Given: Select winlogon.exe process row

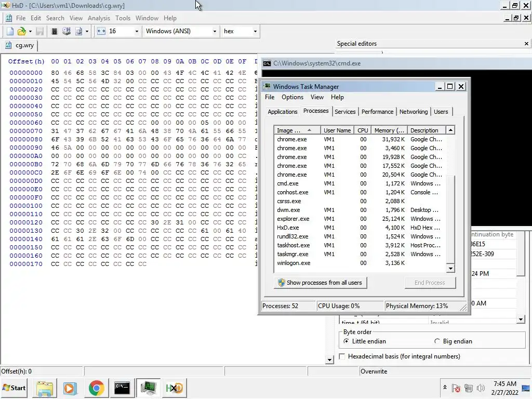Looking at the screenshot, I should coord(361,263).
